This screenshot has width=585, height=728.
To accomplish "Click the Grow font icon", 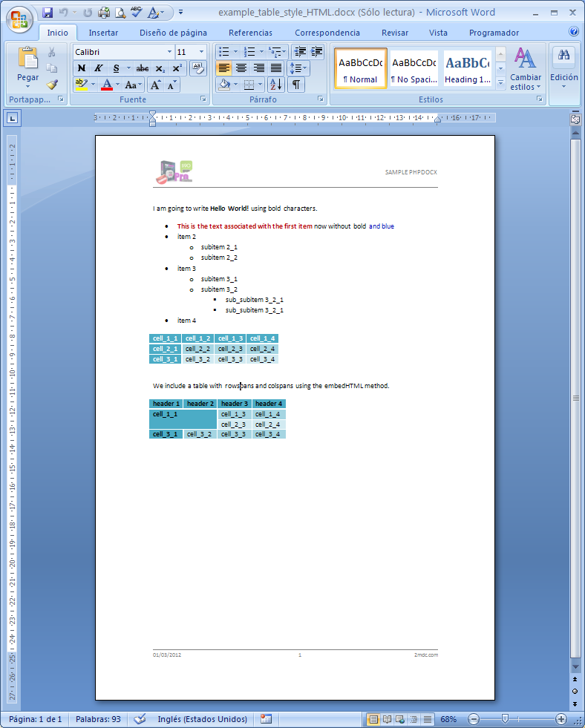I will [156, 85].
